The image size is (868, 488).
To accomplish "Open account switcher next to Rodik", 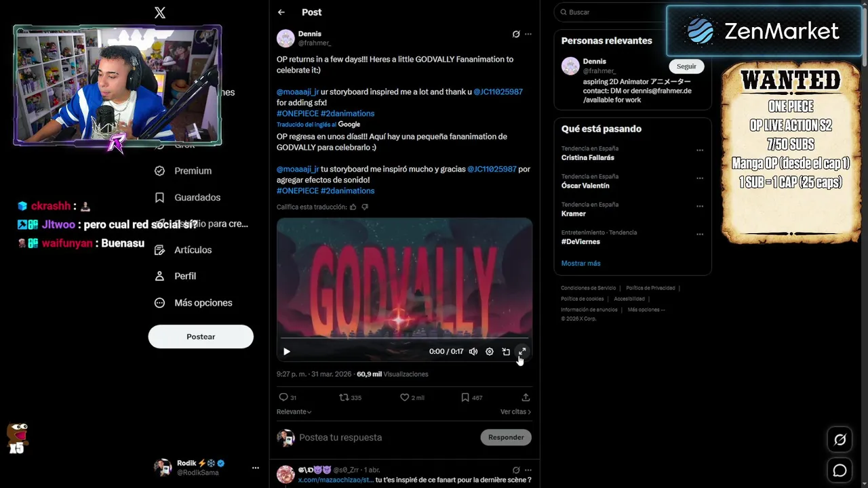I will point(256,468).
